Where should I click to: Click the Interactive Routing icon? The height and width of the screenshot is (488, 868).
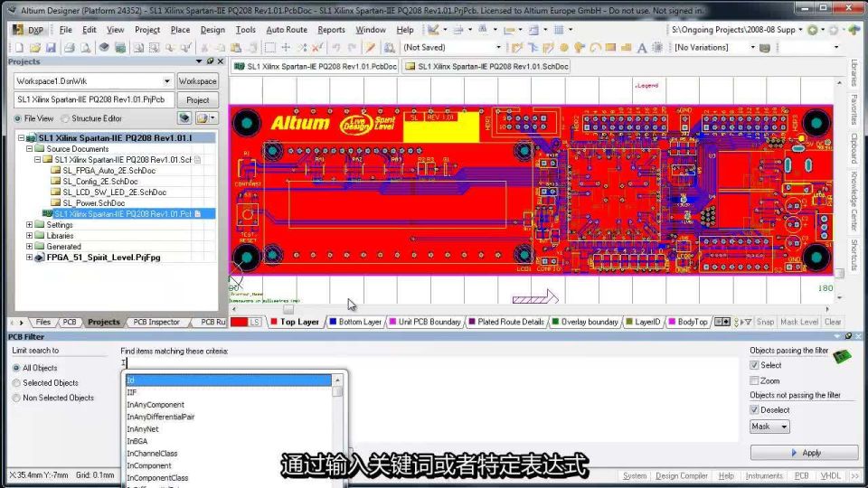click(517, 48)
